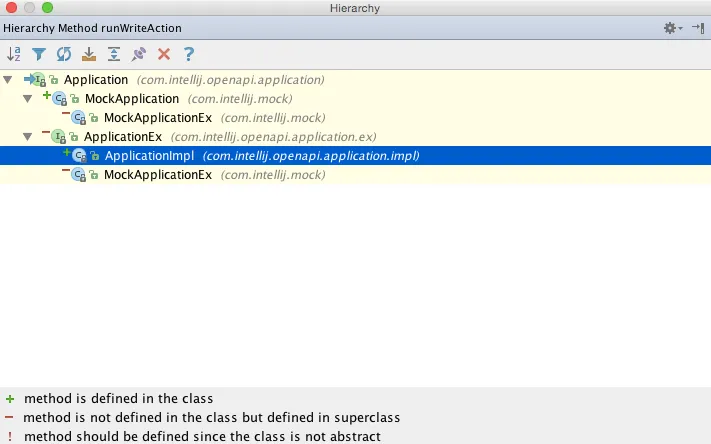711x444 pixels.
Task: Collapse the ApplicationEx node arrow
Action: (x=28, y=137)
